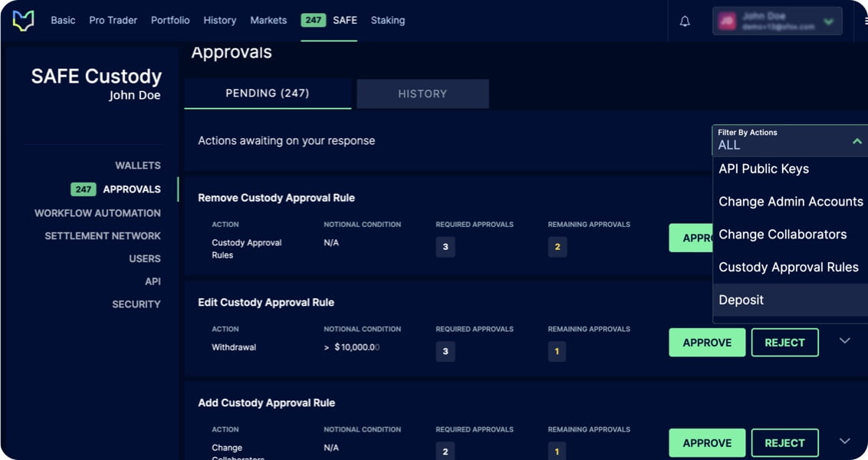The image size is (868, 460).
Task: Click the John Doe avatar icon
Action: (727, 21)
